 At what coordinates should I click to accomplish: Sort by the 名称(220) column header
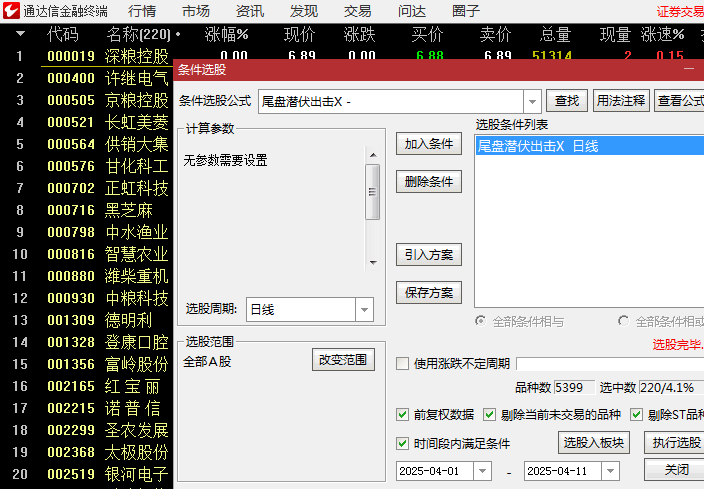pyautogui.click(x=139, y=34)
